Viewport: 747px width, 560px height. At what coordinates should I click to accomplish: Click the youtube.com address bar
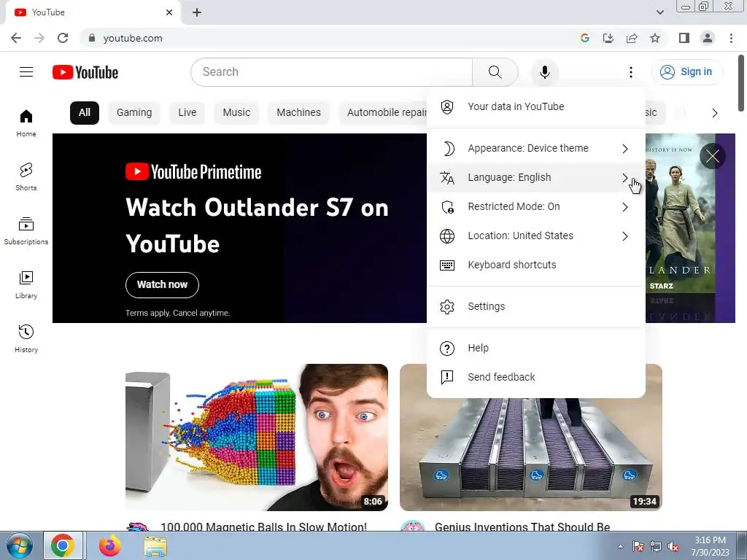click(x=329, y=38)
